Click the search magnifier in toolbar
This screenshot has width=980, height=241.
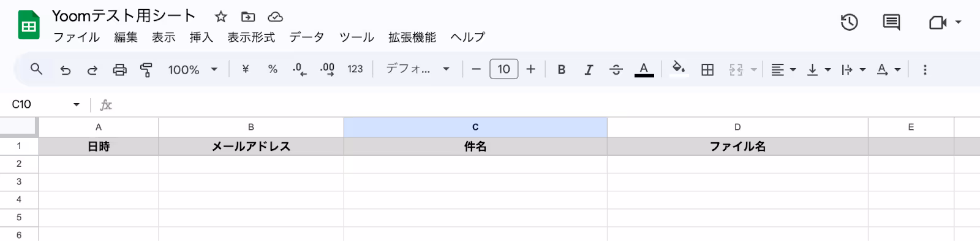coord(36,69)
